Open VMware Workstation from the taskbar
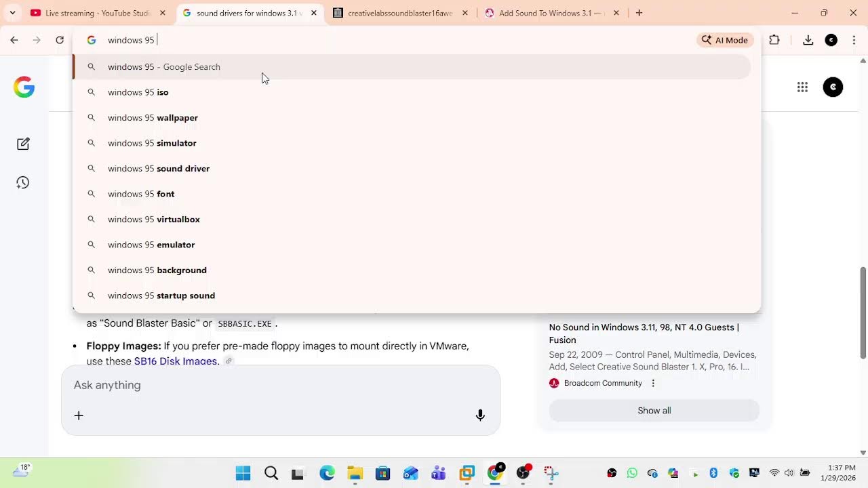 tap(467, 473)
